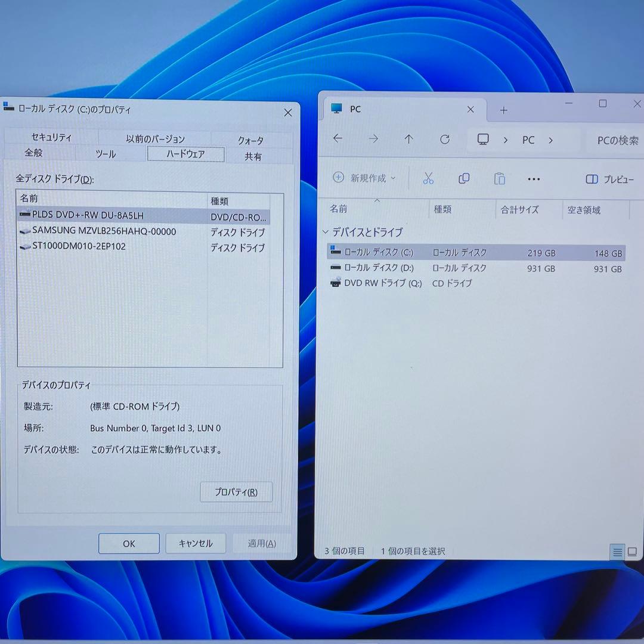Collapse the デバイスとドライブ section

(x=326, y=232)
